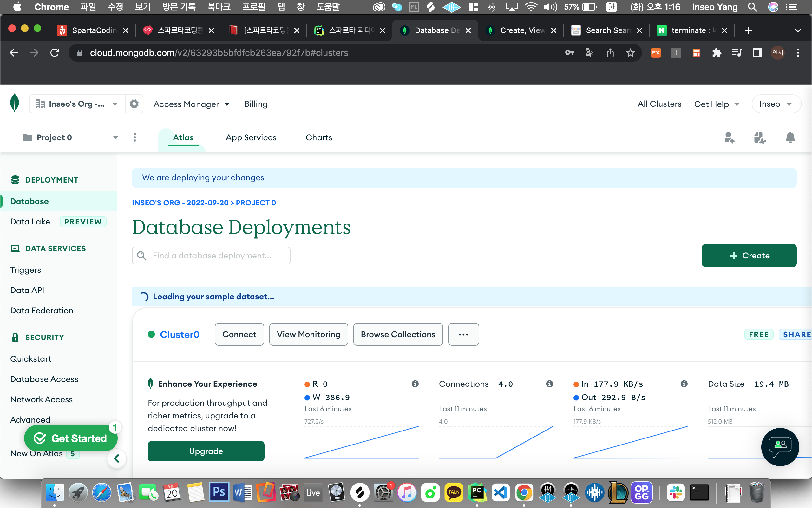Viewport: 812px width, 508px height.
Task: Click Get Started button
Action: pos(71,438)
